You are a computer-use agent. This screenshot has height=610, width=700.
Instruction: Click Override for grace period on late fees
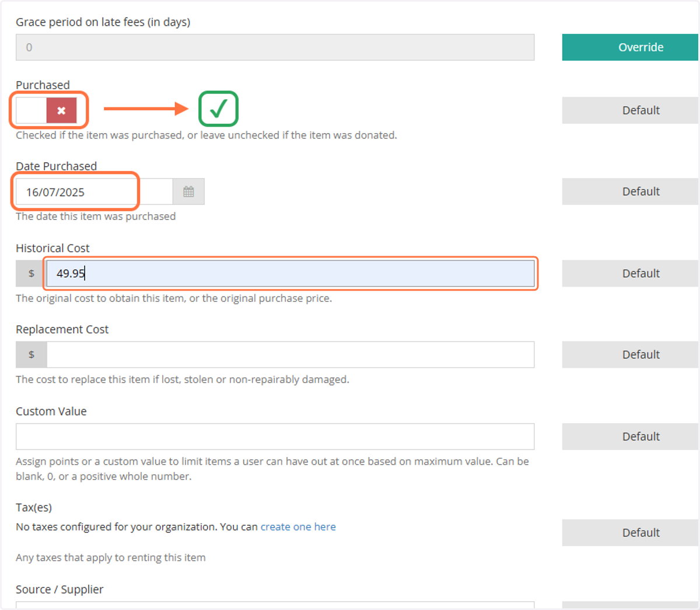tap(630, 47)
